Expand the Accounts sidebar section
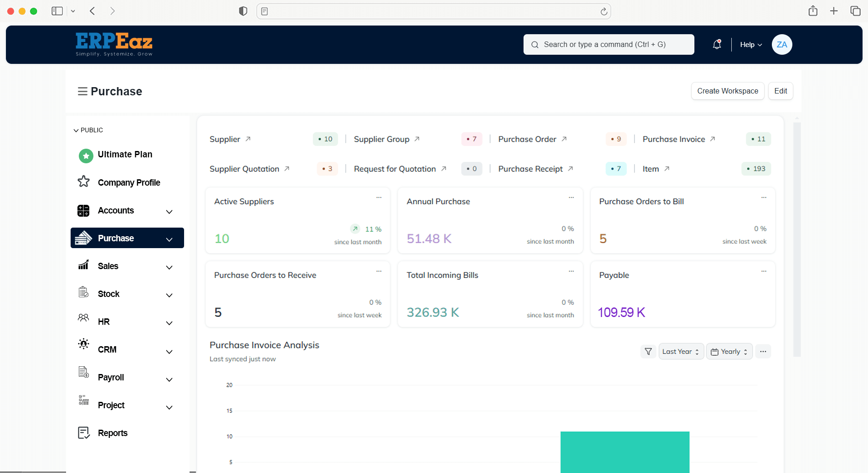The height and width of the screenshot is (473, 868). 169,211
